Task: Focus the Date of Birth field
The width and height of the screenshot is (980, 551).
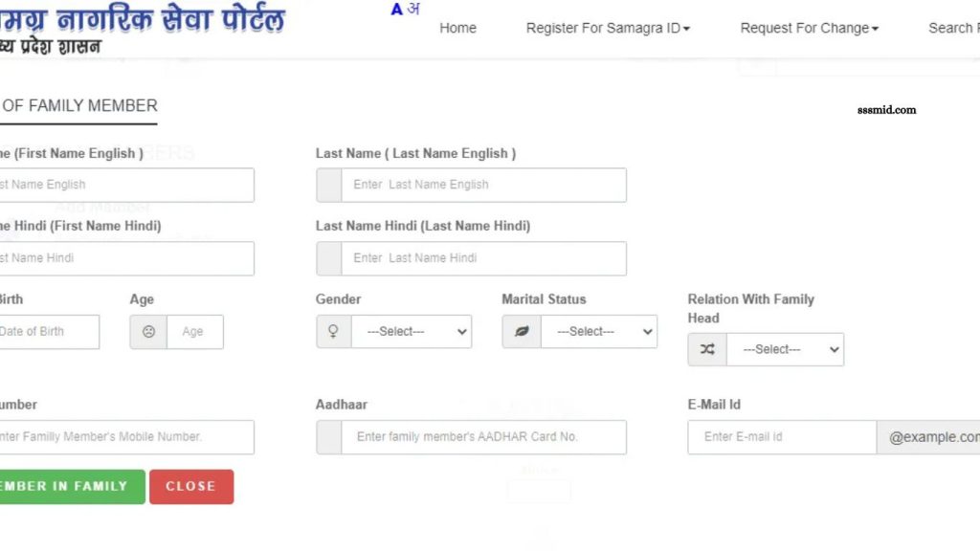Action: [50, 332]
